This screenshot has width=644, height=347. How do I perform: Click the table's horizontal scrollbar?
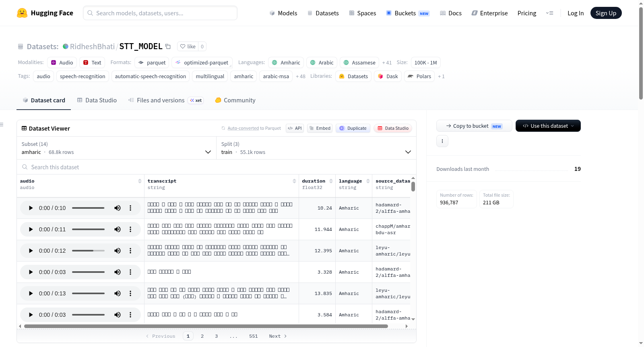pyautogui.click(x=206, y=326)
